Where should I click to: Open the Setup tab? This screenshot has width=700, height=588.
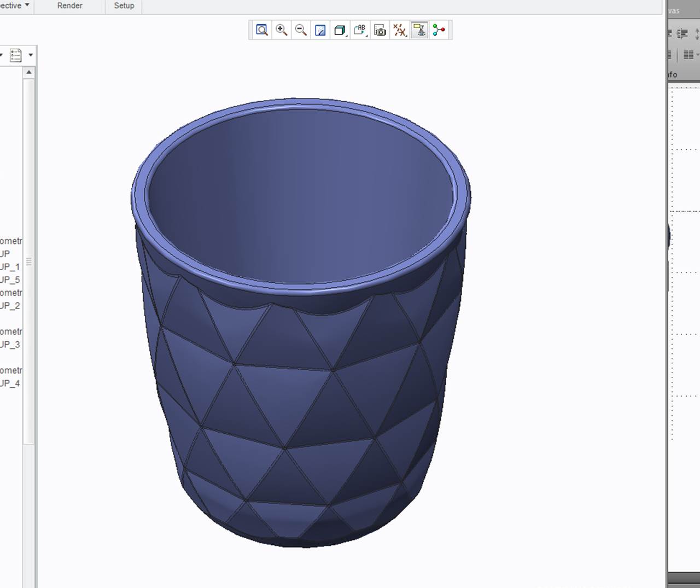pyautogui.click(x=124, y=5)
